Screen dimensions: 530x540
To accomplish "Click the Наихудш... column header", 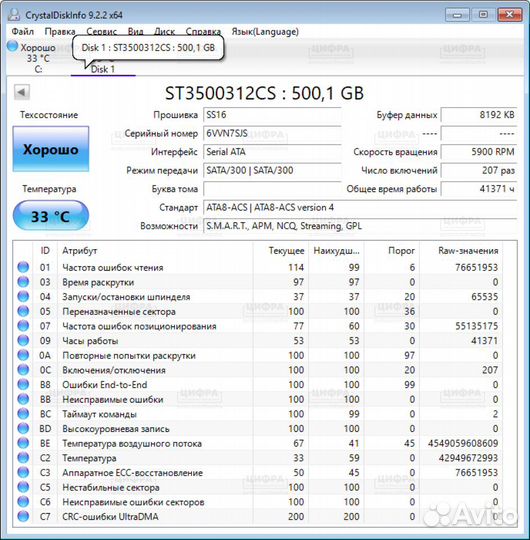I will [336, 251].
